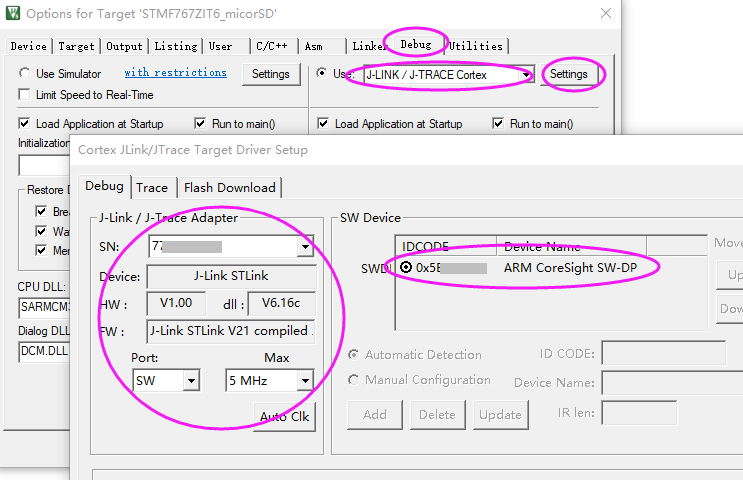This screenshot has width=743, height=480.
Task: Open the Linker tab
Action: click(370, 46)
